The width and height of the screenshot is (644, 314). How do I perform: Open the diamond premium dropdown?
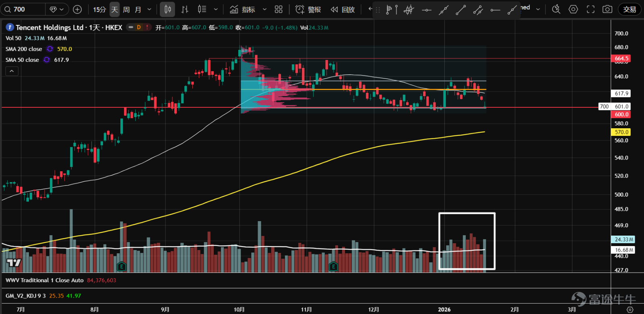coord(57,9)
